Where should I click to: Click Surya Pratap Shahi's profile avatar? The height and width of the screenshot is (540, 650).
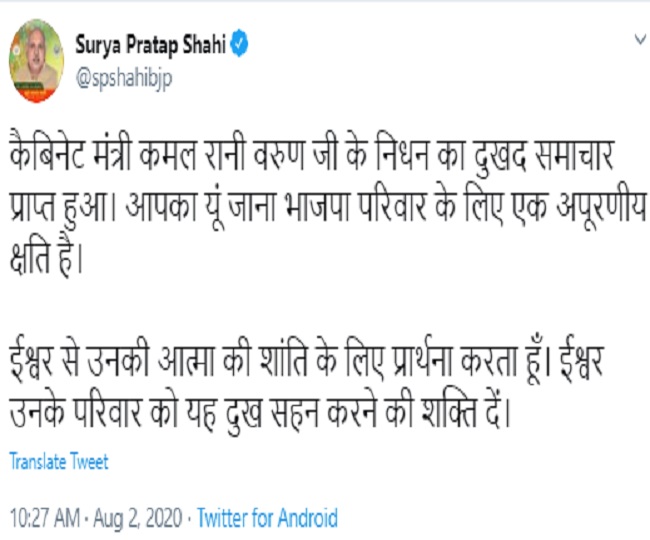pos(37,60)
